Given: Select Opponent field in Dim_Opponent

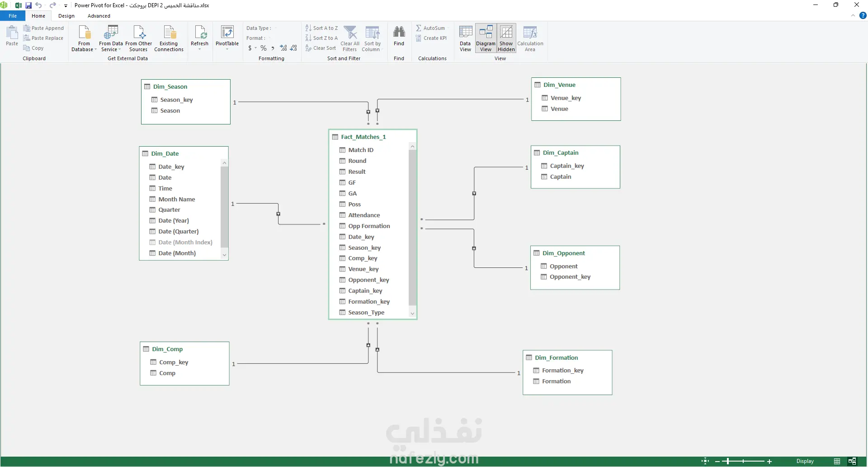Looking at the screenshot, I should 563,267.
